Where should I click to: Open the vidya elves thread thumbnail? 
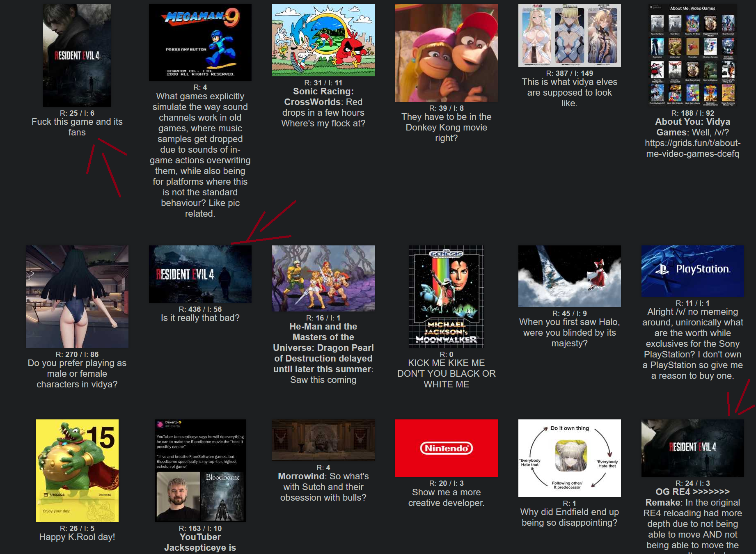click(x=570, y=35)
